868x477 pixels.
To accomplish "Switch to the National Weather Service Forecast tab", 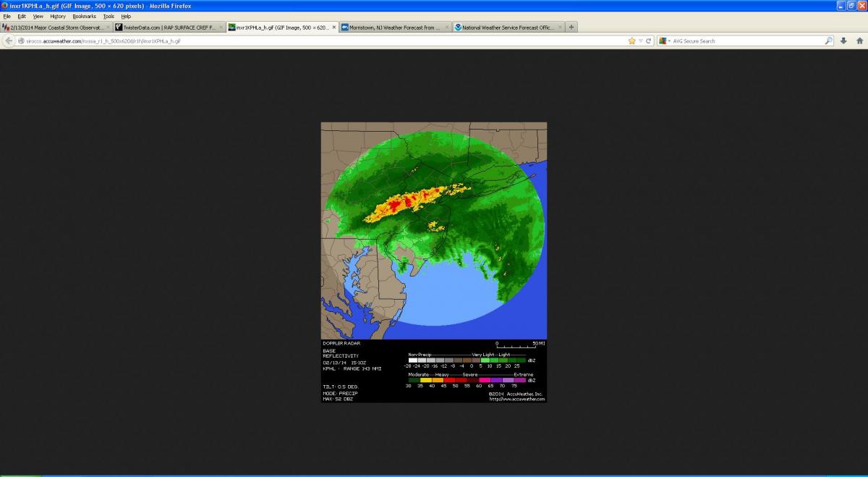I will click(509, 28).
